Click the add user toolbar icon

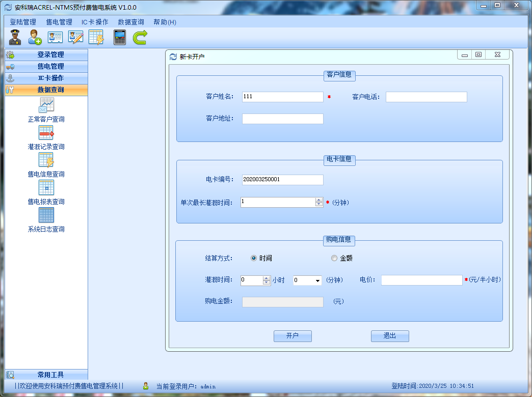pos(35,37)
